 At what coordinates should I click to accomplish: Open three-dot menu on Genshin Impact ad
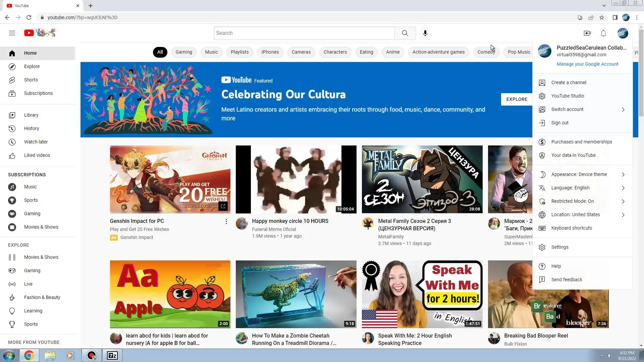pyautogui.click(x=226, y=222)
